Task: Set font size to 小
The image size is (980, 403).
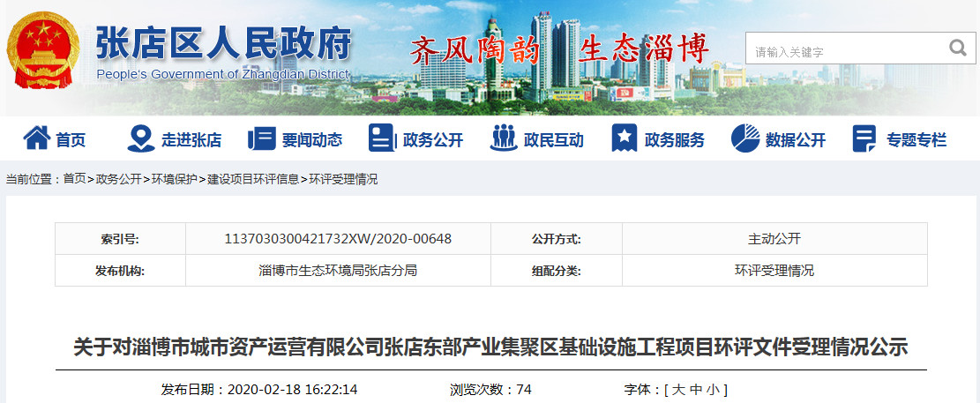Action: point(714,389)
